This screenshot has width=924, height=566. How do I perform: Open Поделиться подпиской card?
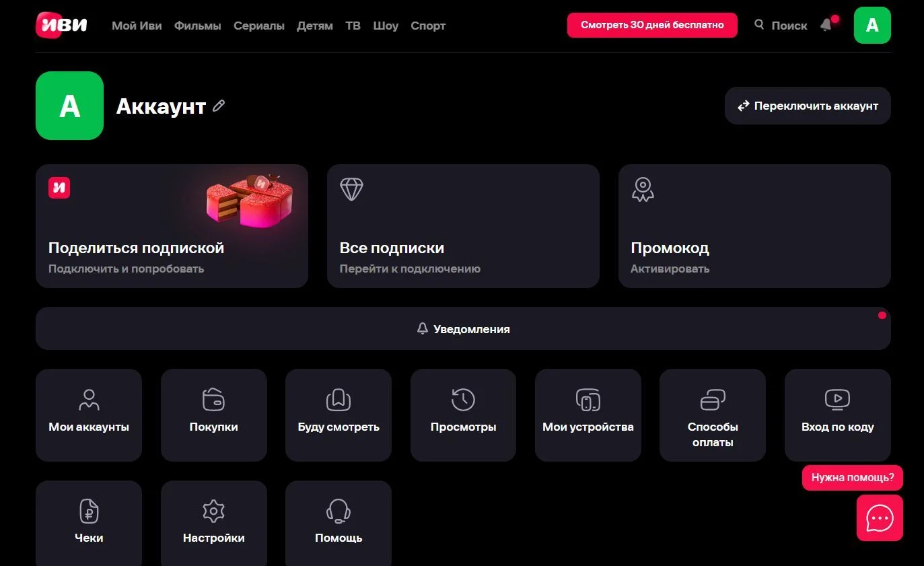[x=172, y=226]
